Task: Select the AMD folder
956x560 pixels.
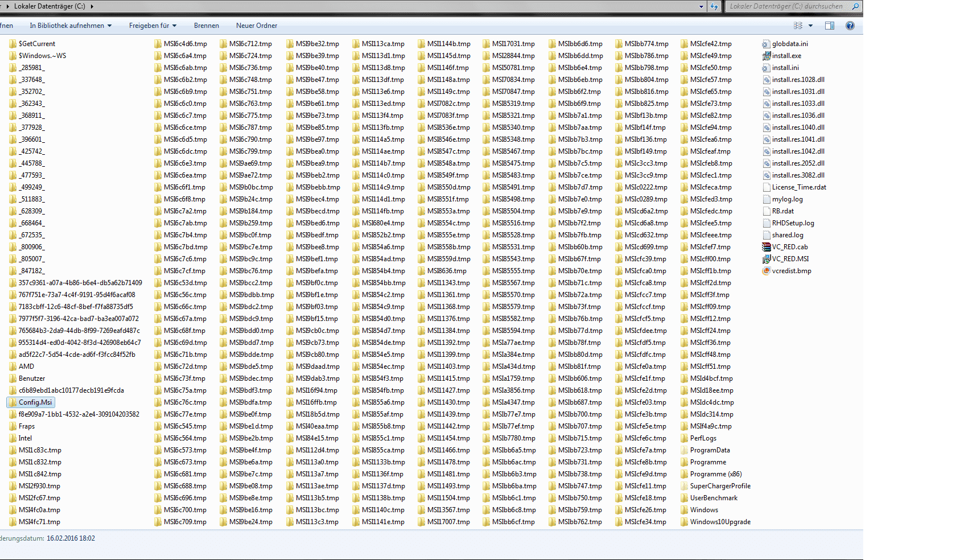Action: pos(22,367)
